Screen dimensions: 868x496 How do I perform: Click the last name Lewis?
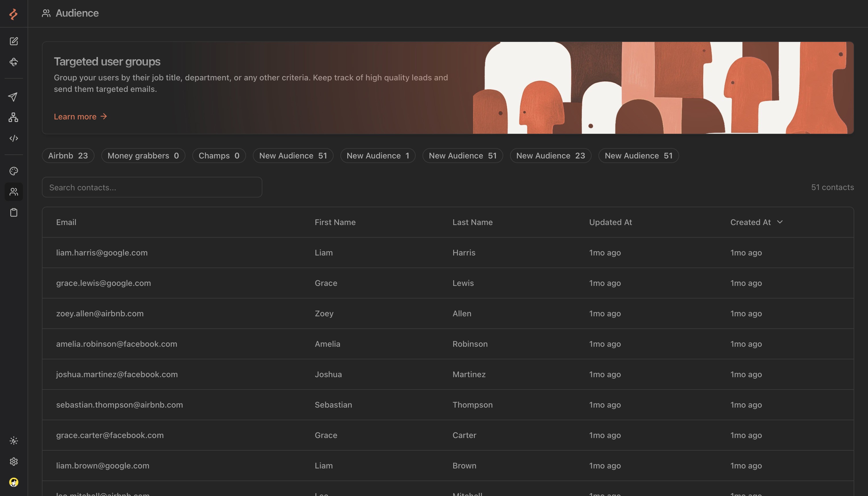pyautogui.click(x=463, y=283)
